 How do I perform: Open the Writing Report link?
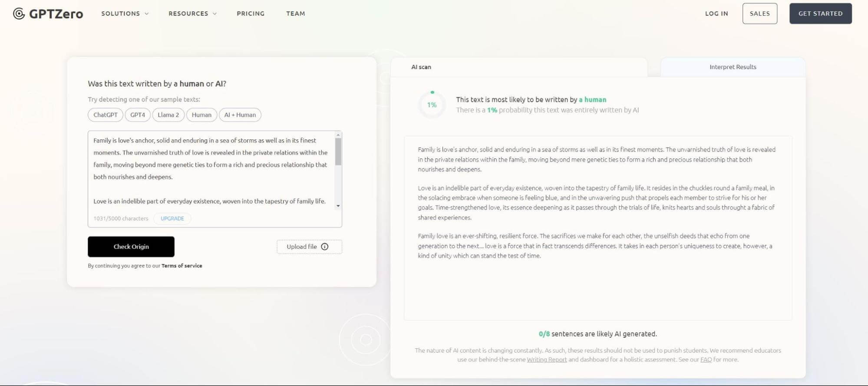547,360
